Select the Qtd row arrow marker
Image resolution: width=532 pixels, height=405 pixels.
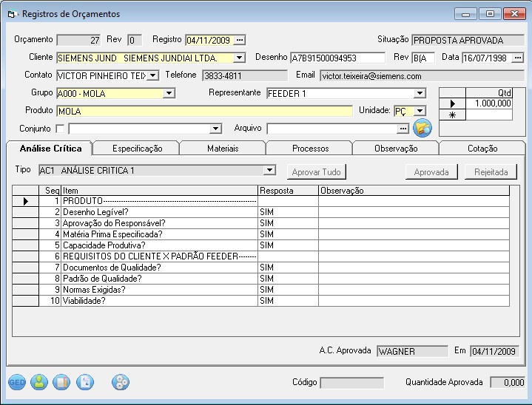coord(452,103)
